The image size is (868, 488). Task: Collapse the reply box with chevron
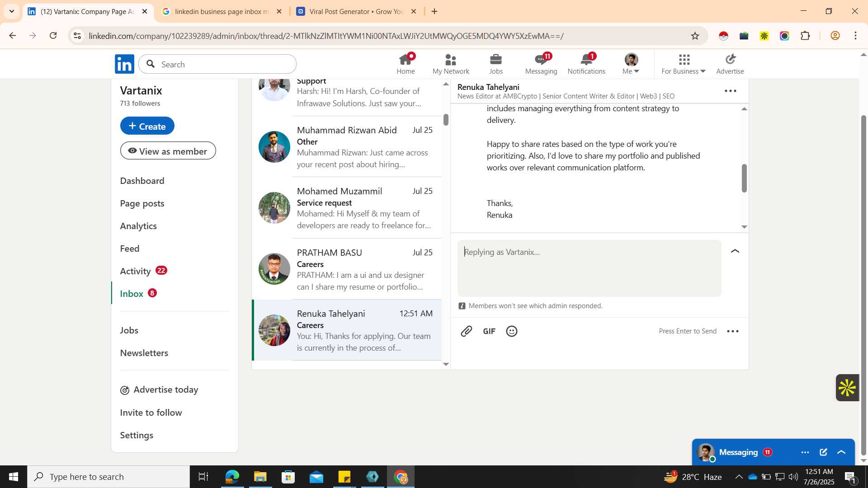point(735,251)
